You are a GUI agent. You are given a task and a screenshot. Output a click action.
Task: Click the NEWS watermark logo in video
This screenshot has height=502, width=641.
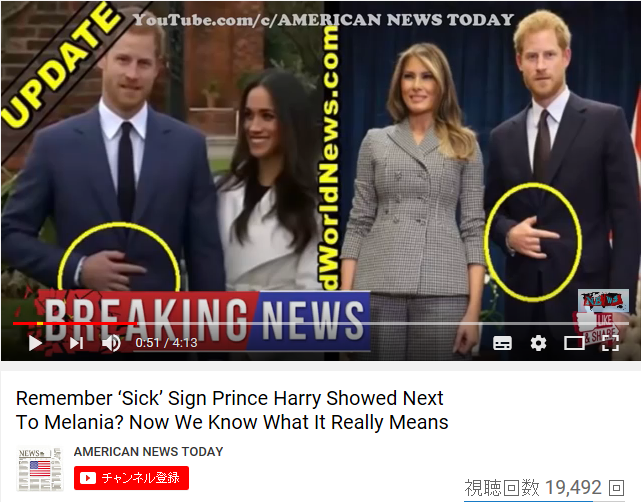coord(603,300)
